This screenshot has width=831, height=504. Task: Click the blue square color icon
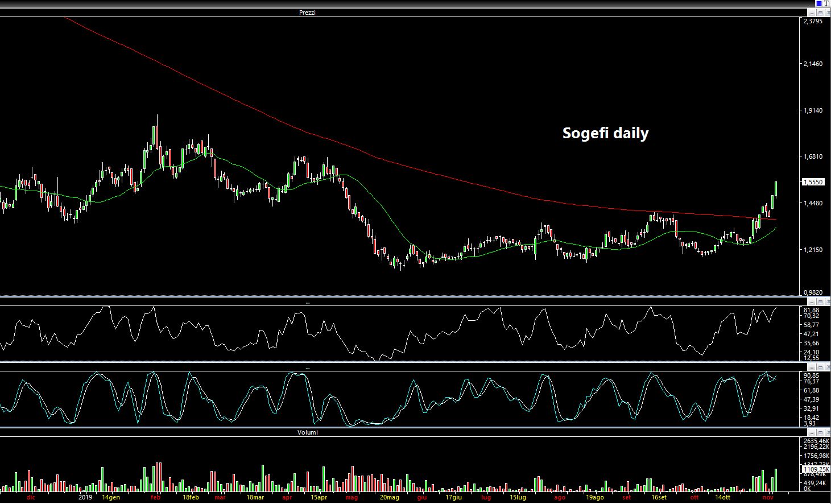tap(818, 3)
